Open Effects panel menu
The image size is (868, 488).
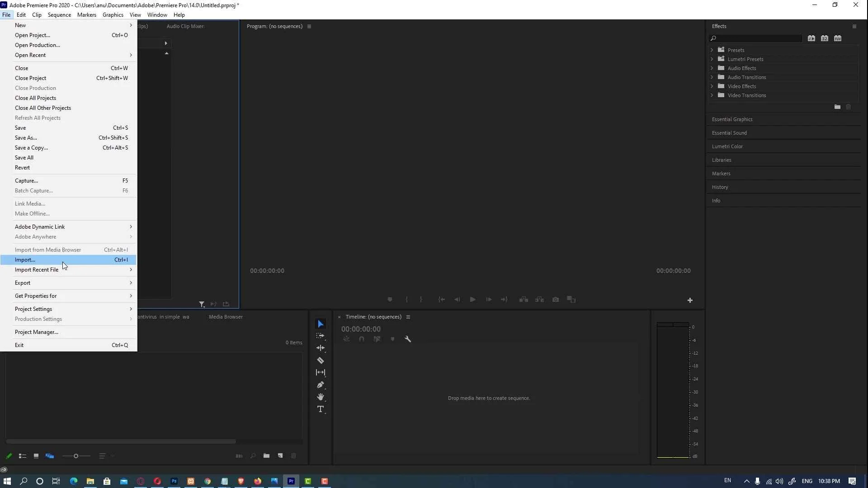pyautogui.click(x=854, y=26)
